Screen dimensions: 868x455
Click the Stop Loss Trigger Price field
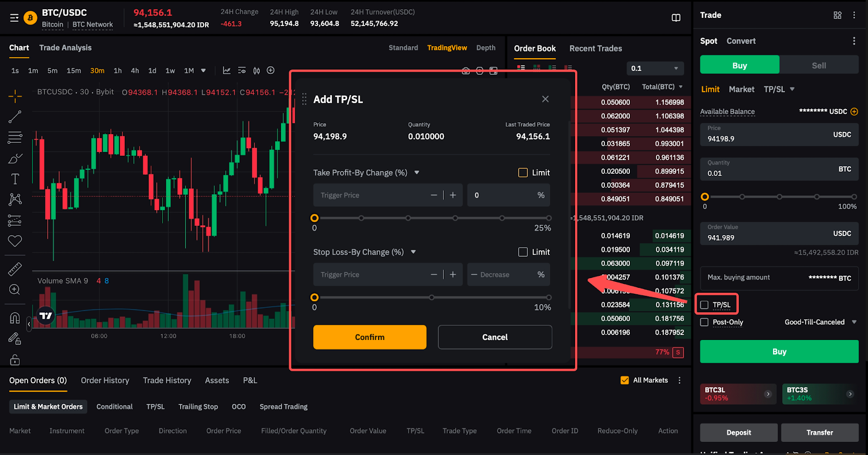[369, 275]
